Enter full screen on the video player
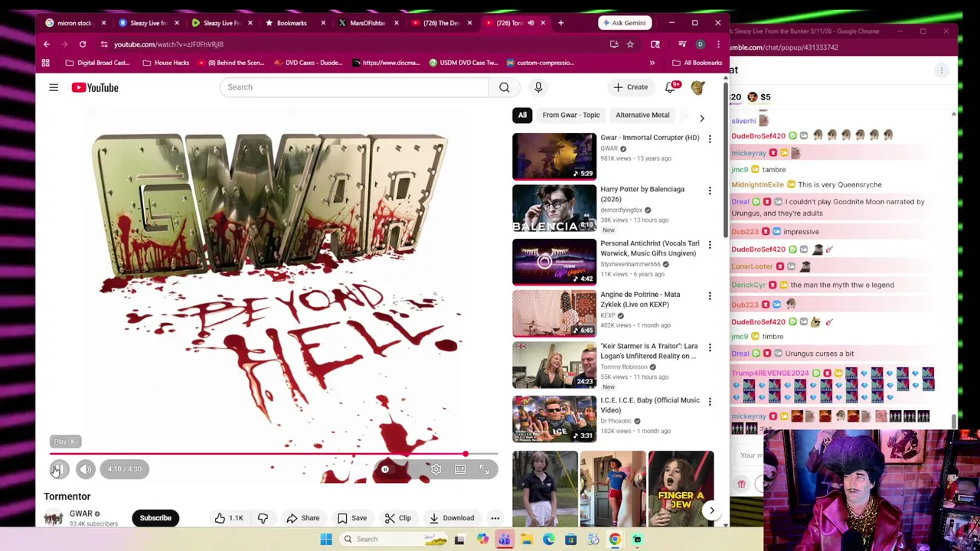Viewport: 980px width, 551px height. pos(485,469)
